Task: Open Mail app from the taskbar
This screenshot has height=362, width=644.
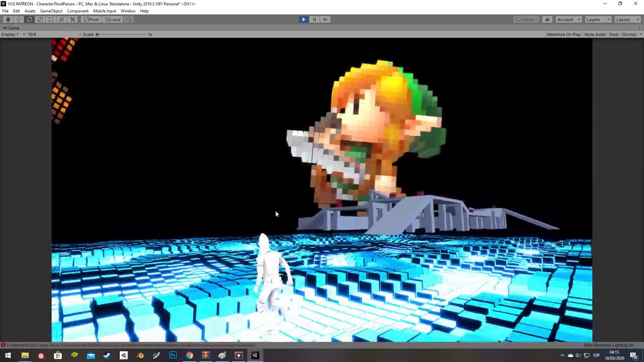Action: click(x=91, y=355)
